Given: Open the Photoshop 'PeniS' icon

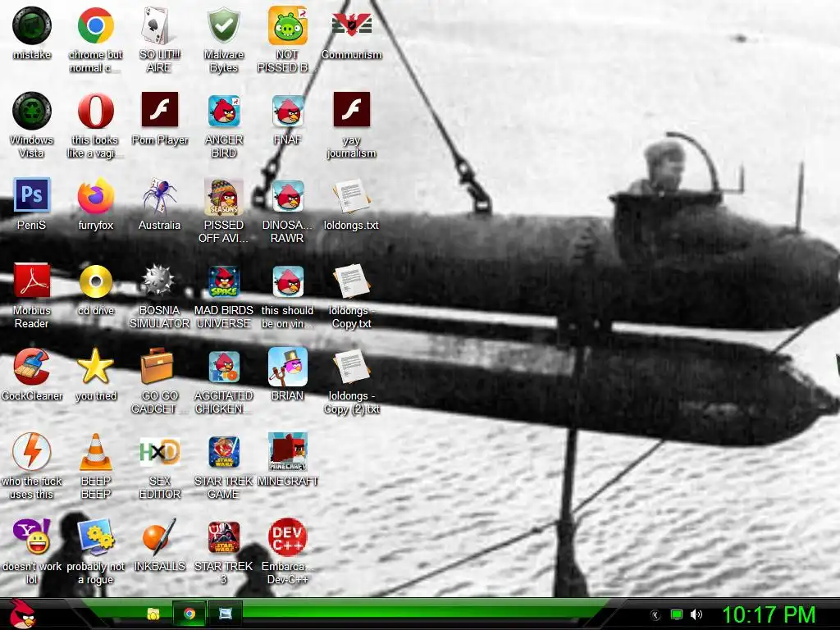Looking at the screenshot, I should coord(32,195).
